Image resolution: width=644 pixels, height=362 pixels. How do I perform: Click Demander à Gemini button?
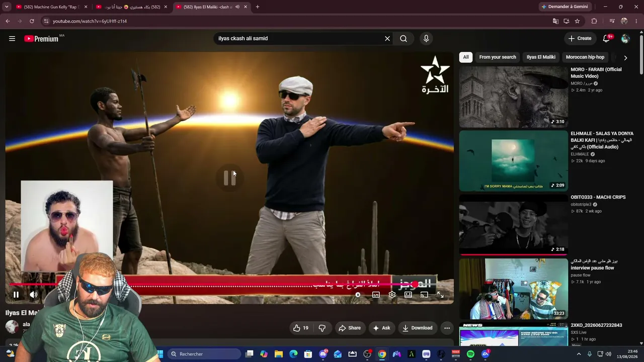(564, 7)
